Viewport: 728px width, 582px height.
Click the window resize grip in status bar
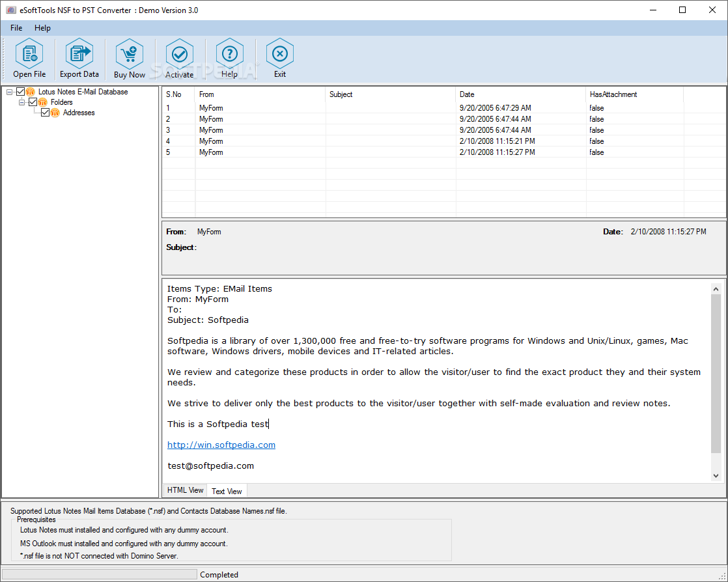(722, 576)
